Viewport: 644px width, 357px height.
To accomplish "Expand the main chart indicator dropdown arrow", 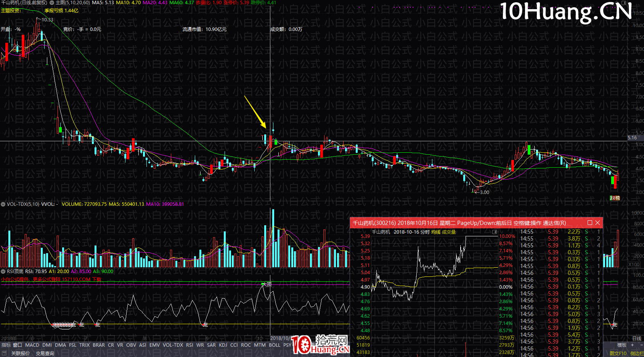I will (x=52, y=3).
